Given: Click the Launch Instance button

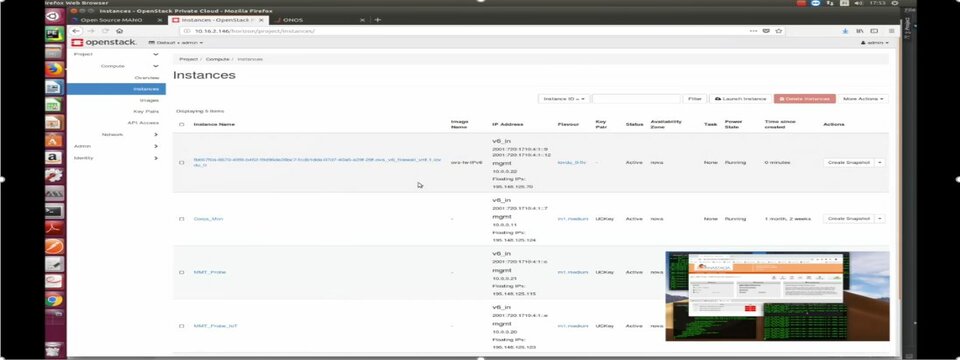Looking at the screenshot, I should (741, 99).
